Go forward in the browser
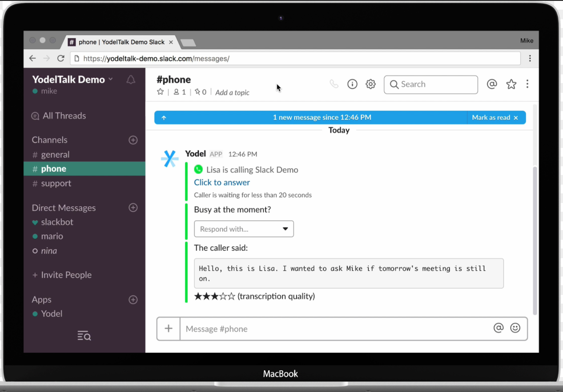Image resolution: width=563 pixels, height=392 pixels. [46, 58]
